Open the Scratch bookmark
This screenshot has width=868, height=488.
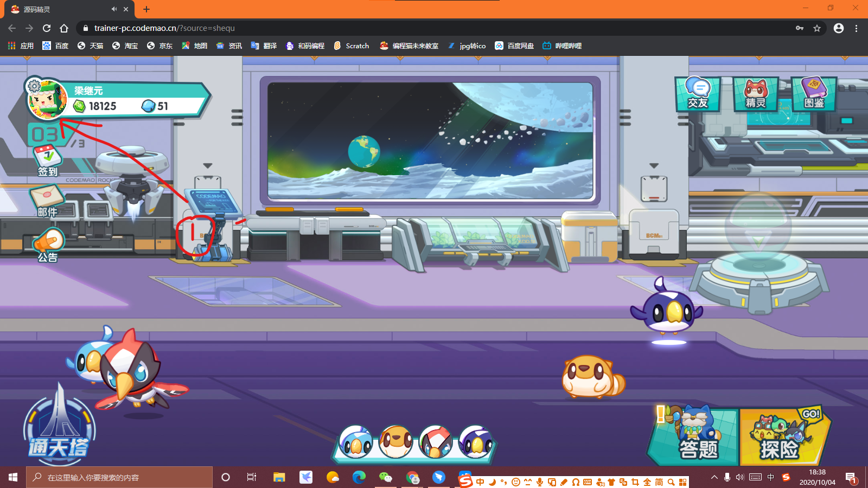tap(352, 46)
